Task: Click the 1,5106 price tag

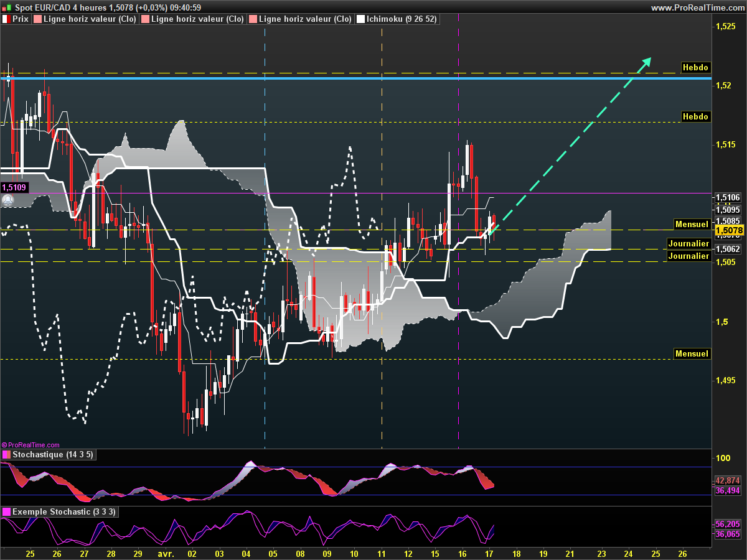Action: (x=727, y=198)
